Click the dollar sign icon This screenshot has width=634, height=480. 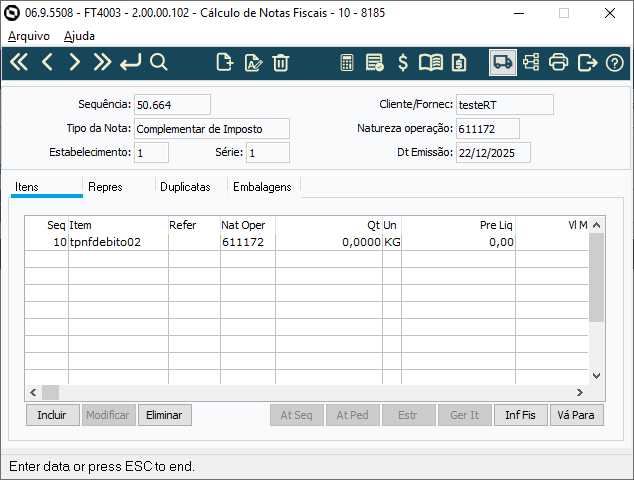tap(403, 63)
